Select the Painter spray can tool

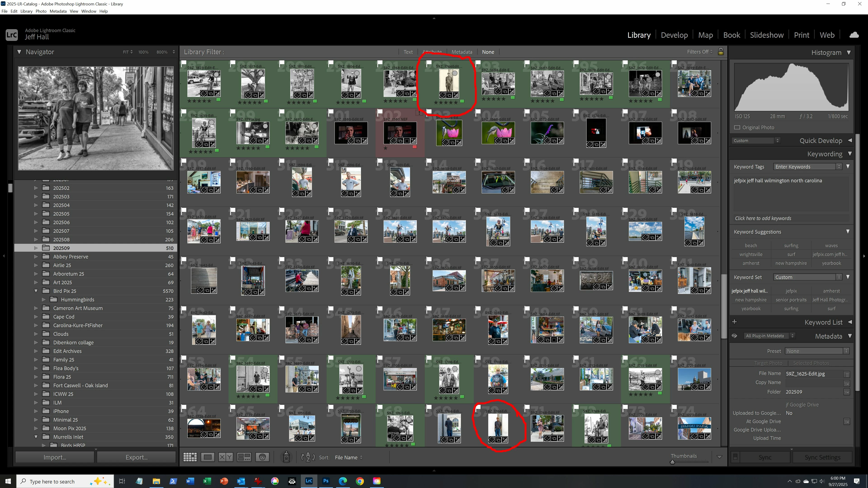pyautogui.click(x=286, y=457)
